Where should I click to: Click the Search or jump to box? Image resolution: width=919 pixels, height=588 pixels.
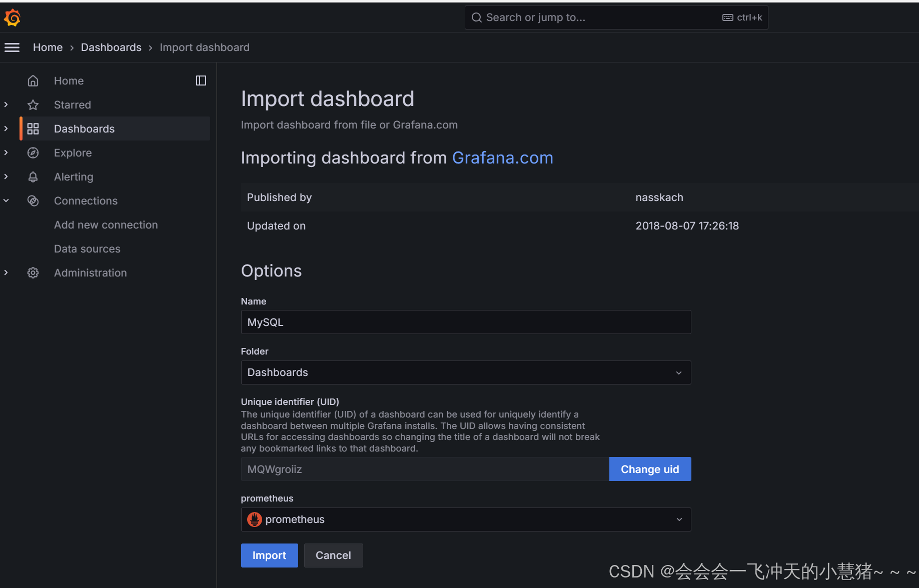[x=616, y=17]
